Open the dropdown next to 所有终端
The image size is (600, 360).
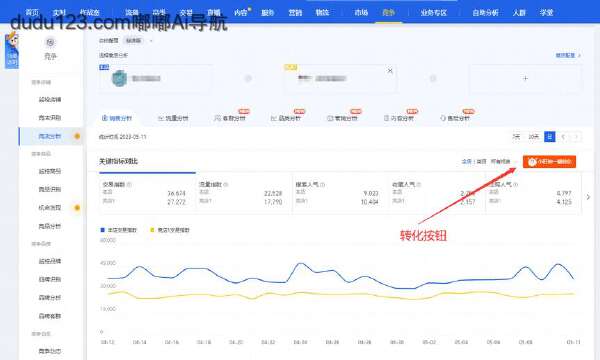tap(516, 162)
